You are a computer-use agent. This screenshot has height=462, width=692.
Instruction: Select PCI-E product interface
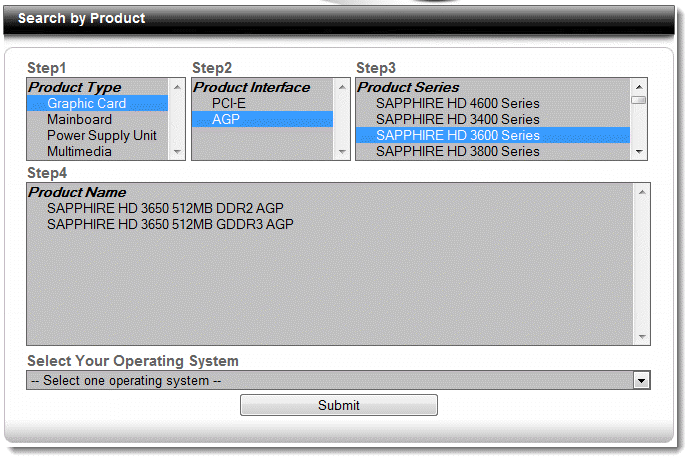[x=263, y=103]
